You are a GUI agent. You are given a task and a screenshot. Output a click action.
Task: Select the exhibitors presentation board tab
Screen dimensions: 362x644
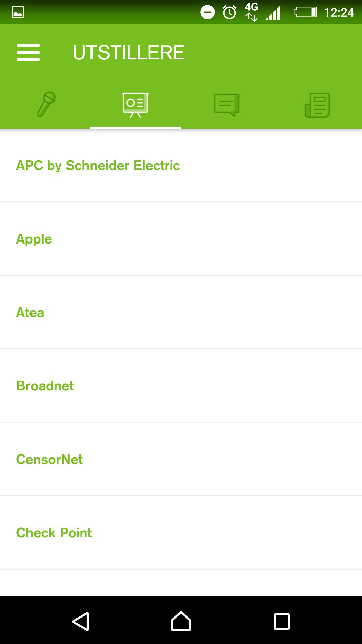[135, 105]
